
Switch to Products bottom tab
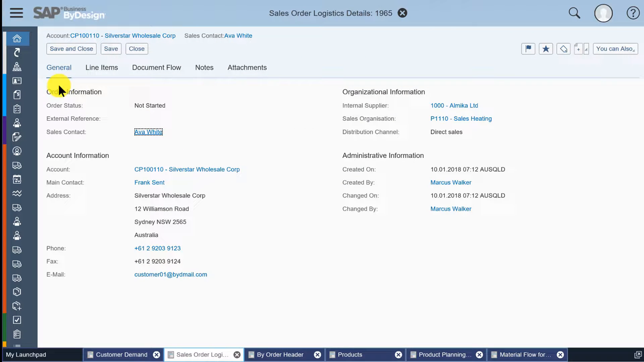coord(350,354)
